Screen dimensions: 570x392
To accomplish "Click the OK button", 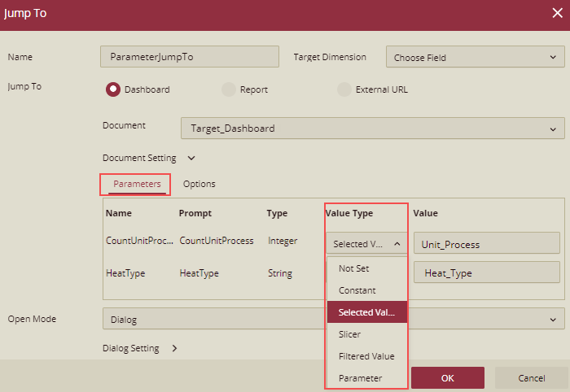I will click(447, 378).
